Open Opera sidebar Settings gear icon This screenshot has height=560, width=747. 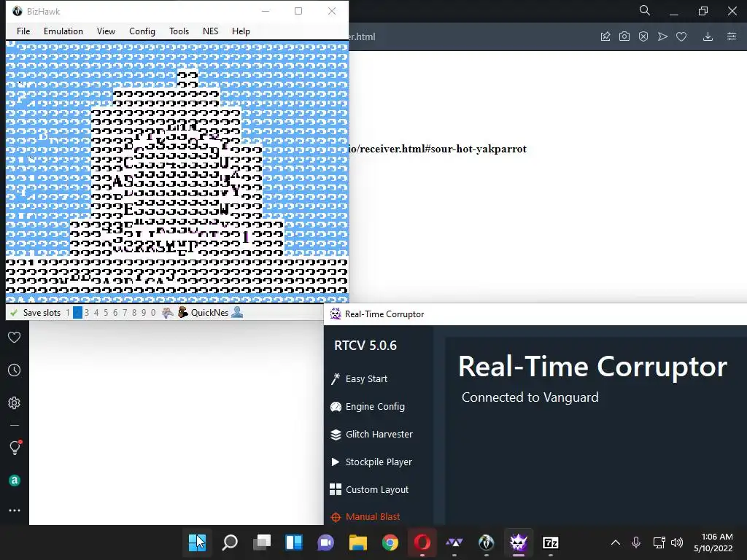click(x=15, y=402)
